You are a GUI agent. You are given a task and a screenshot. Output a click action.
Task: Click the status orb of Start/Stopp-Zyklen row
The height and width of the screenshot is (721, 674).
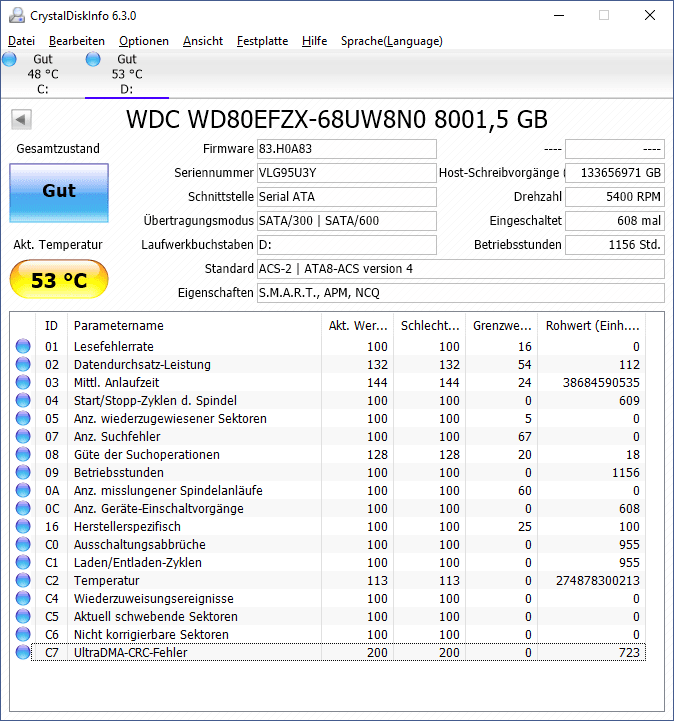tap(23, 400)
